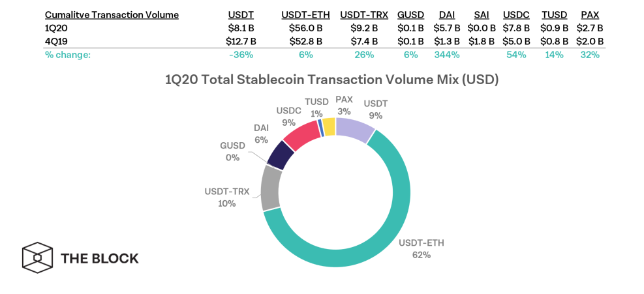Click the DAI 344% change value
644x294 pixels.
tap(447, 55)
